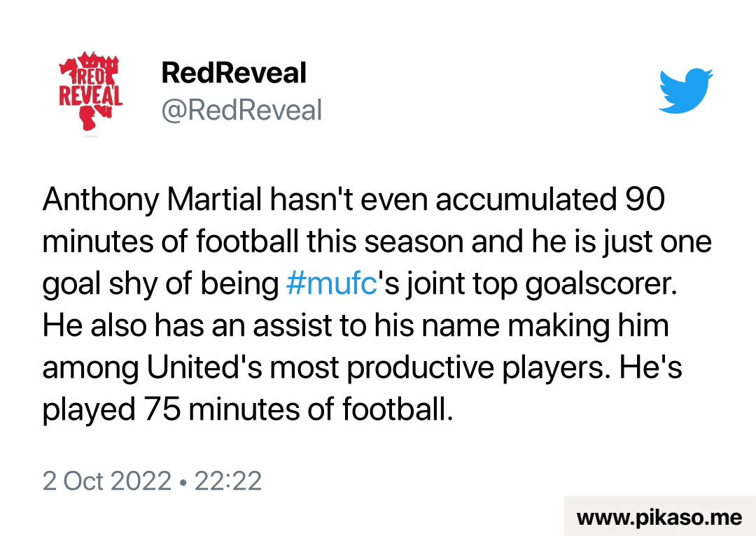Open the #mufc hashtag link

[332, 284]
